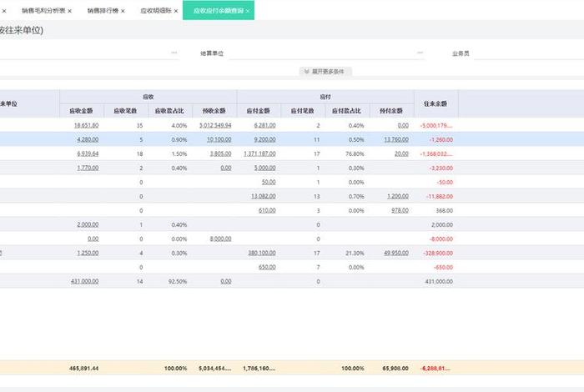This screenshot has width=584, height=392.
Task: Click the 13,760.00 prepayment balance link
Action: [395, 139]
